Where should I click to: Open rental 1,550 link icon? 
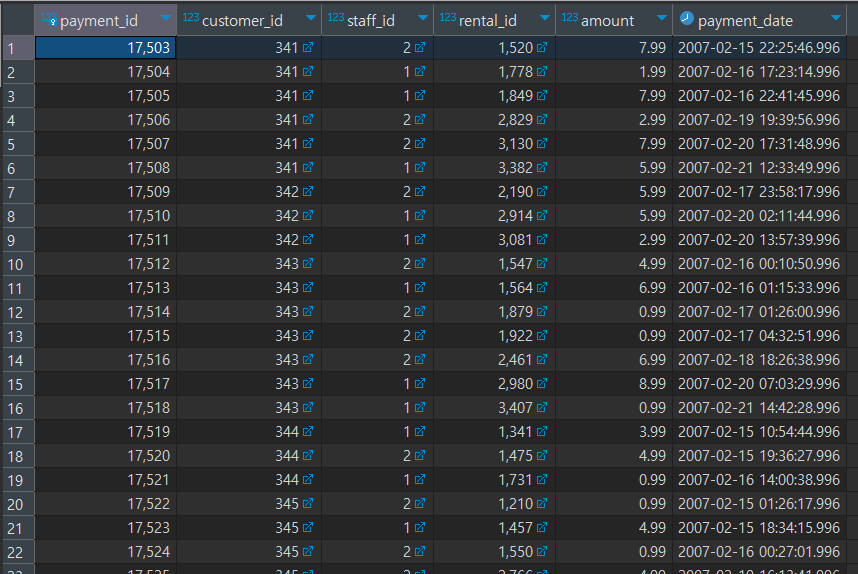[542, 552]
